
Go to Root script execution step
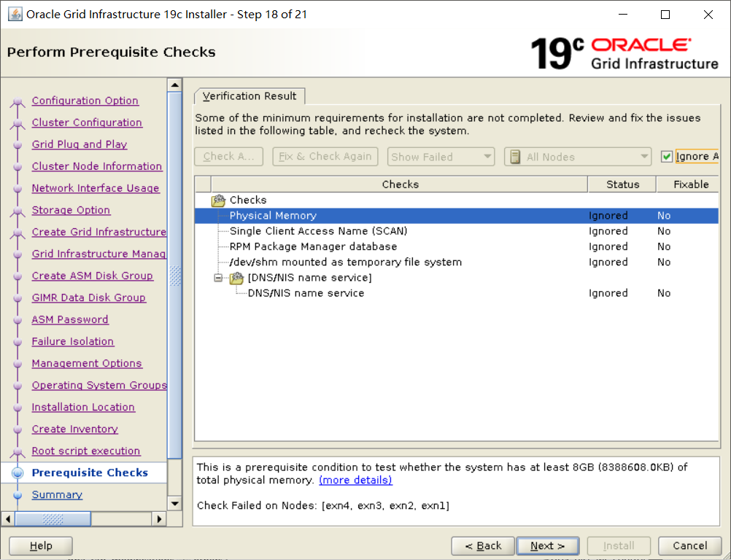tap(86, 451)
